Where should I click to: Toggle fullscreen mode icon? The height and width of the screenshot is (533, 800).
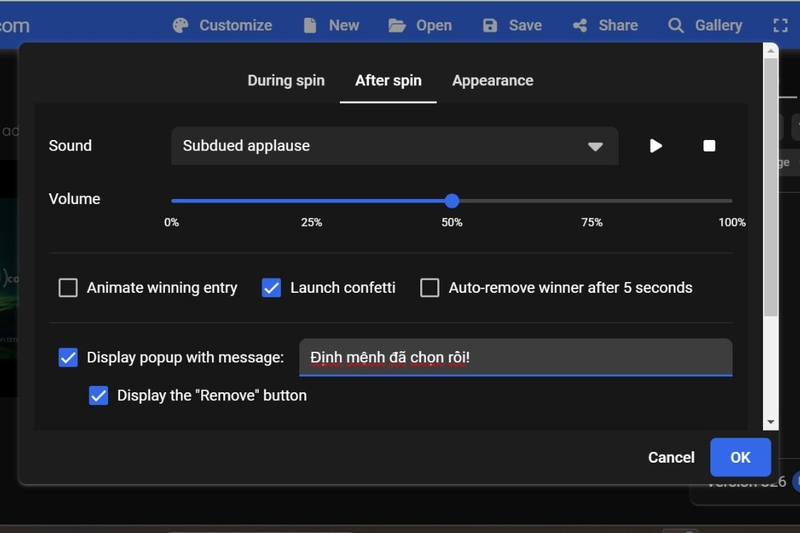[x=780, y=26]
